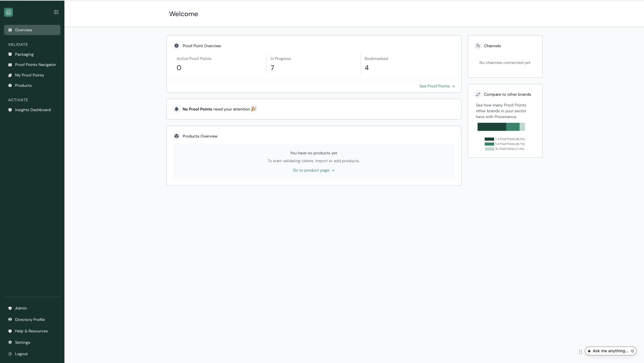Follow the See Proof Points link
The width and height of the screenshot is (644, 363).
[x=437, y=86]
